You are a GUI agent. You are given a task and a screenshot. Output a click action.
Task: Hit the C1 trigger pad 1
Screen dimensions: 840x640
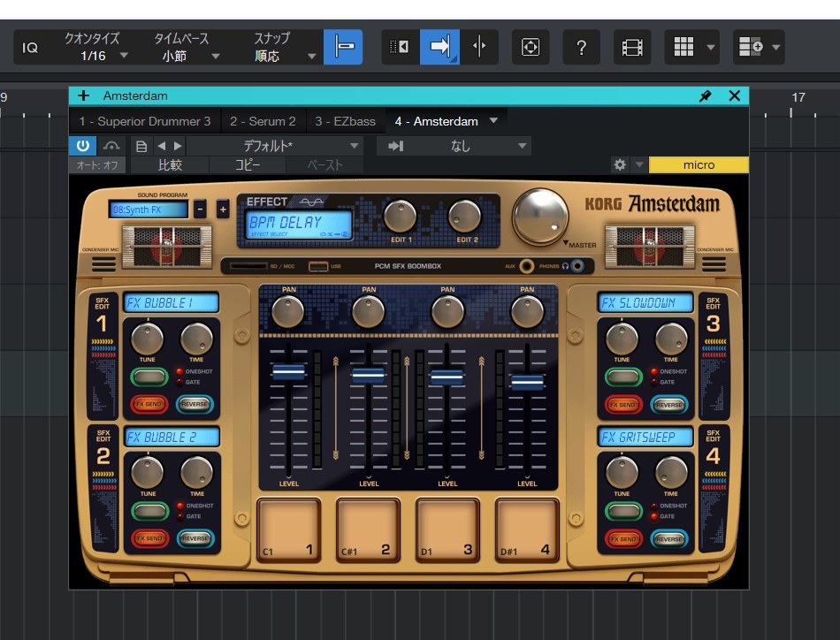click(288, 530)
